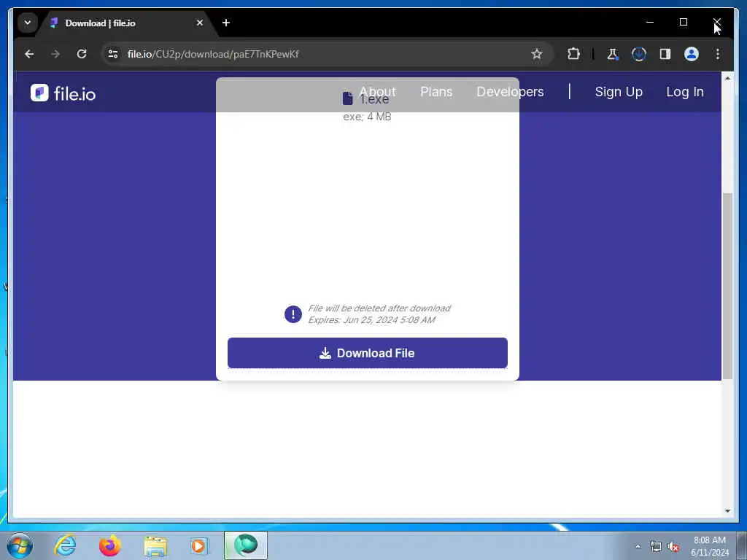The height and width of the screenshot is (560, 747).
Task: Click 'File will be deleted after download' text
Action: [379, 308]
